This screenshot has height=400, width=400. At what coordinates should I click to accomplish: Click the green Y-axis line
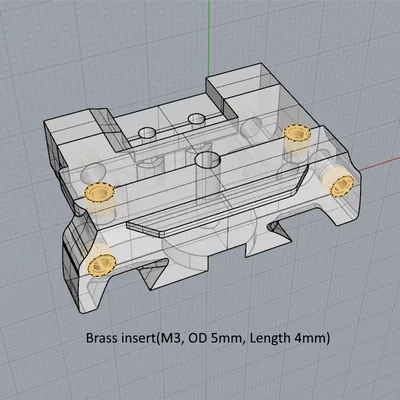(209, 37)
